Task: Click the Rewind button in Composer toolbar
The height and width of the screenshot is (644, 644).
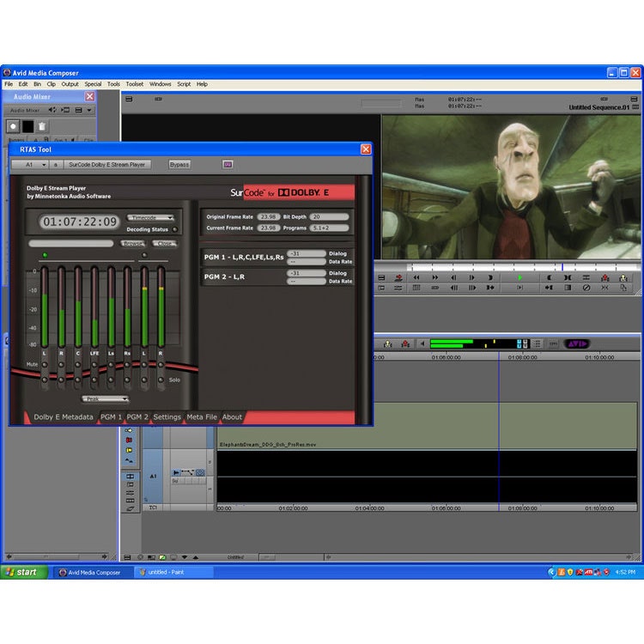Action: 416,278
